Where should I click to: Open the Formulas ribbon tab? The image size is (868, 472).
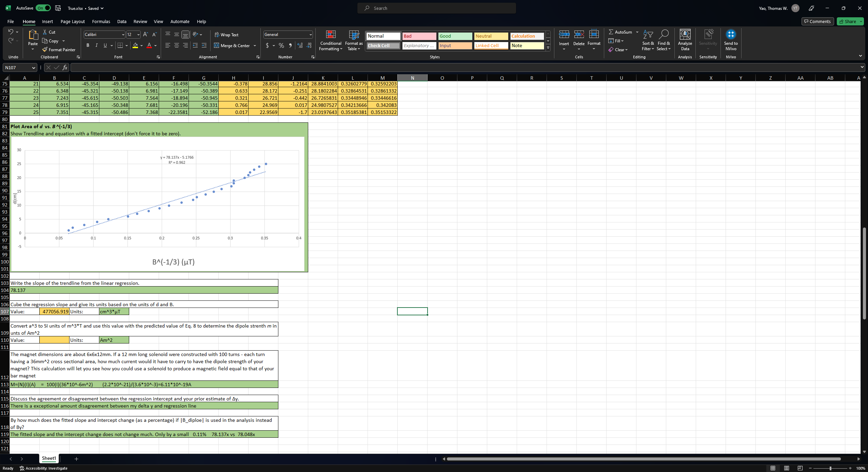click(101, 21)
